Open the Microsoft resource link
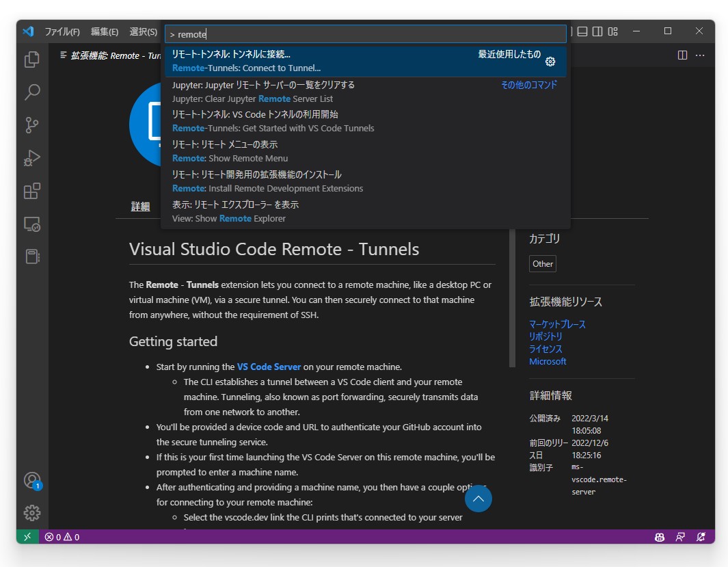This screenshot has width=728, height=567. click(x=548, y=361)
